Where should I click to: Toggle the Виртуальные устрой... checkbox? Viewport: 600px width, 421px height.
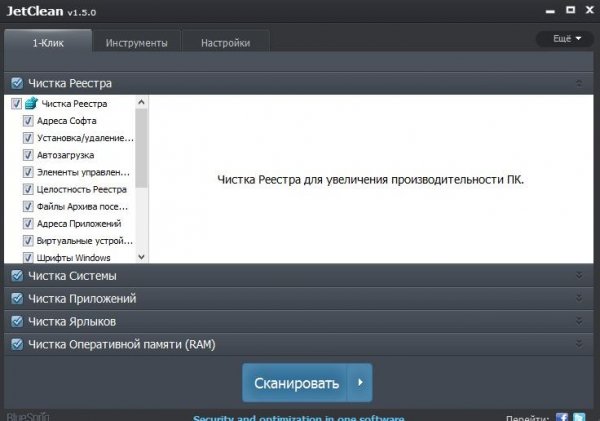28,241
